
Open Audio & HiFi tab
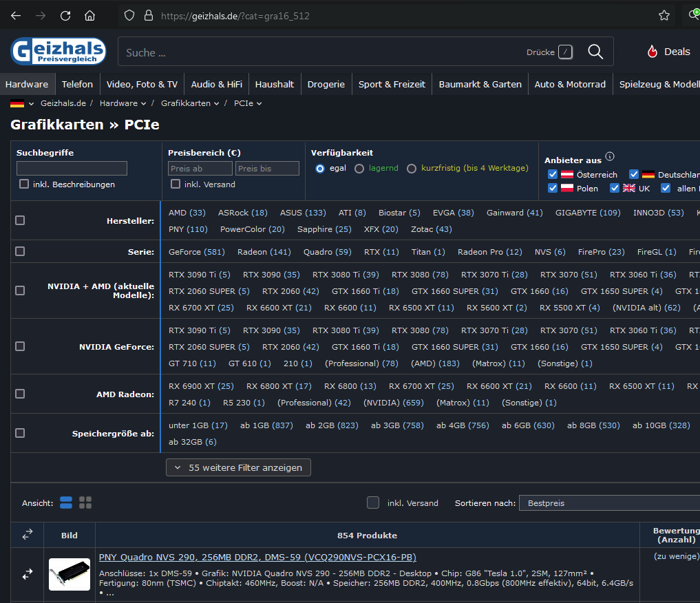point(217,85)
